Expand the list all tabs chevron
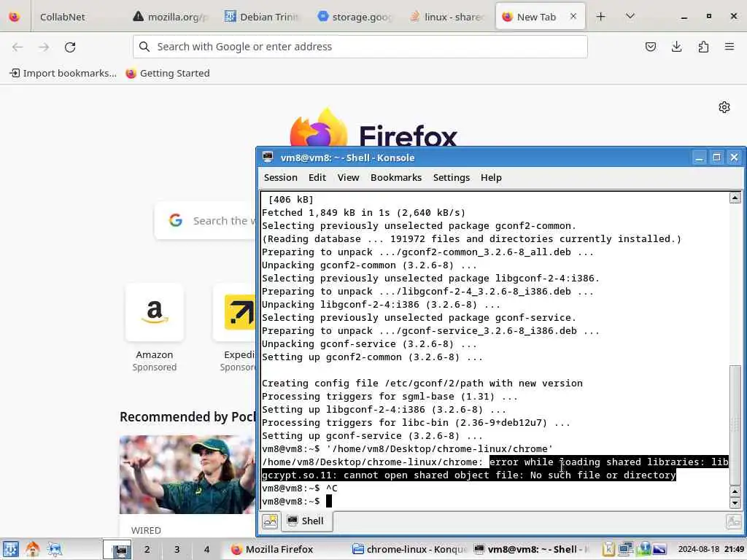The height and width of the screenshot is (560, 747). pyautogui.click(x=630, y=17)
